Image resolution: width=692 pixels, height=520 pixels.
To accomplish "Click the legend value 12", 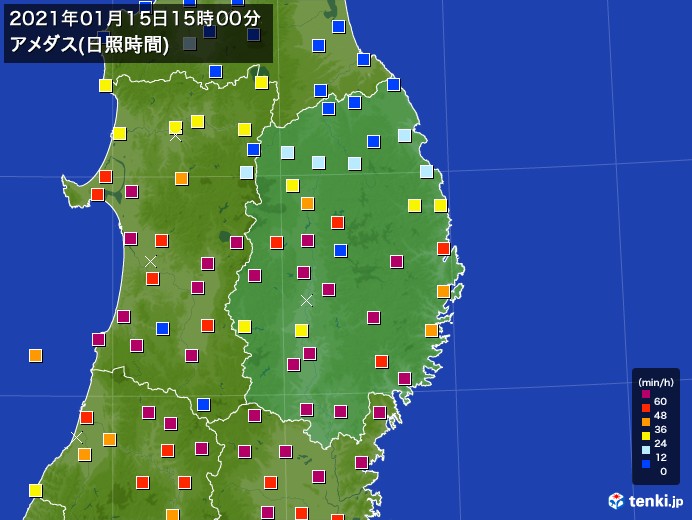I will click(660, 457).
